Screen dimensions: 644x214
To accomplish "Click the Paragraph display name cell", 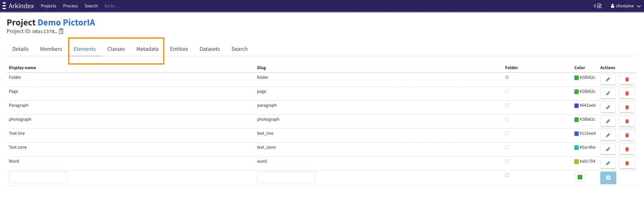I will pyautogui.click(x=19, y=105).
